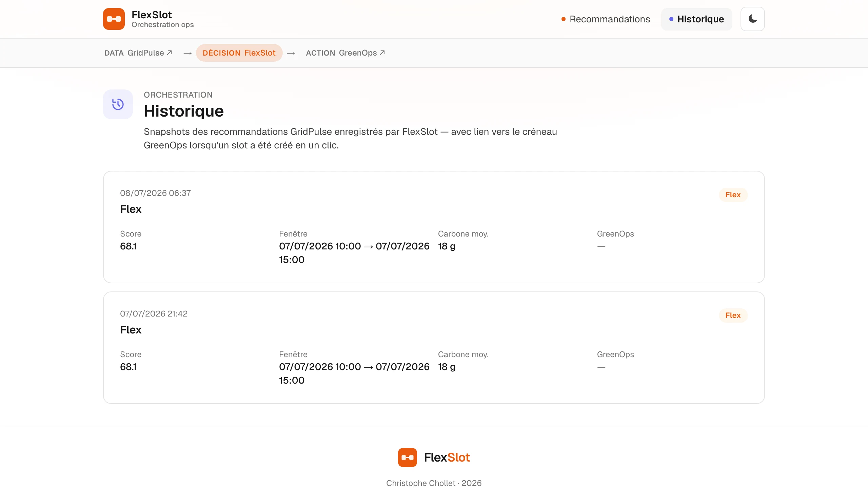Image resolution: width=868 pixels, height=488 pixels.
Task: Click the 68.1 score in the 07/07/2026 21:42 card
Action: click(x=128, y=367)
